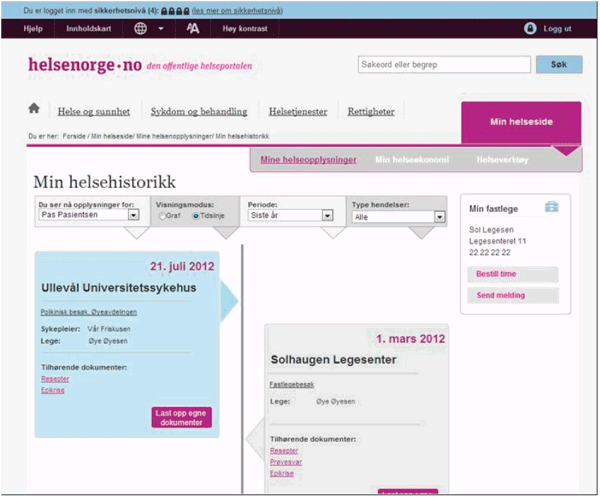This screenshot has height=497, width=600.
Task: Click the home icon in navigation bar
Action: [x=34, y=109]
